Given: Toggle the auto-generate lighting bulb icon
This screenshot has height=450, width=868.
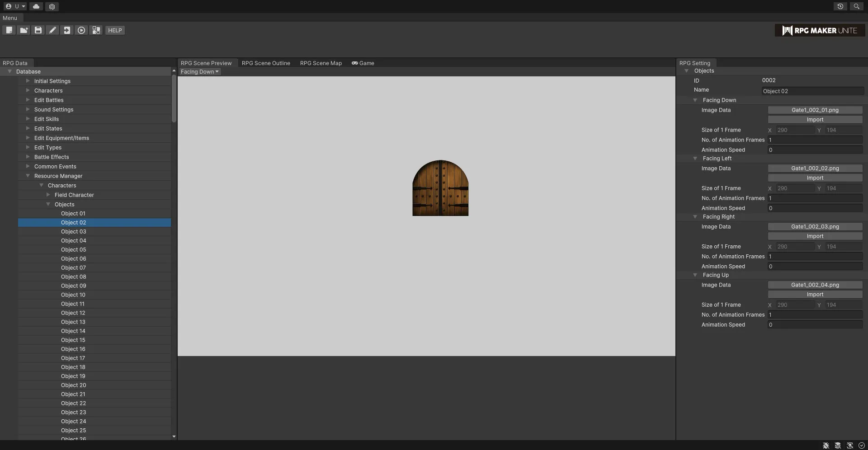Looking at the screenshot, I should (x=850, y=445).
